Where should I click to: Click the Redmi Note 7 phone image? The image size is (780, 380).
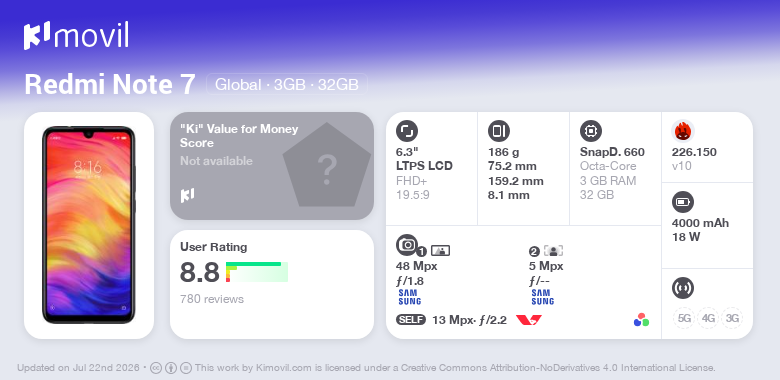click(x=89, y=225)
